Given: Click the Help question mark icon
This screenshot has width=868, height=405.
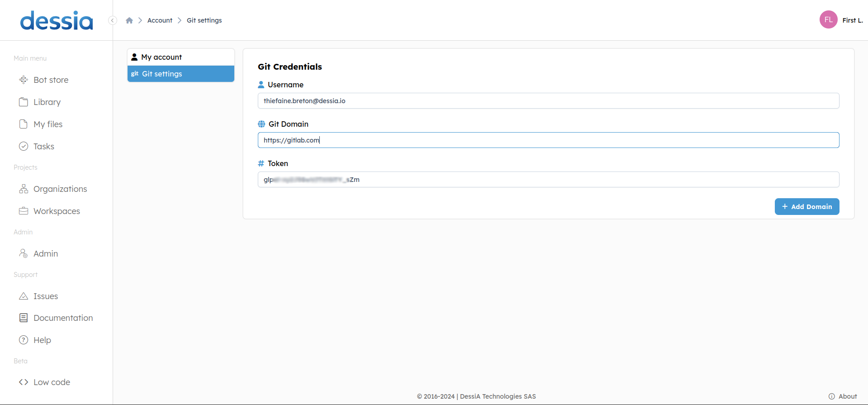Looking at the screenshot, I should [24, 340].
